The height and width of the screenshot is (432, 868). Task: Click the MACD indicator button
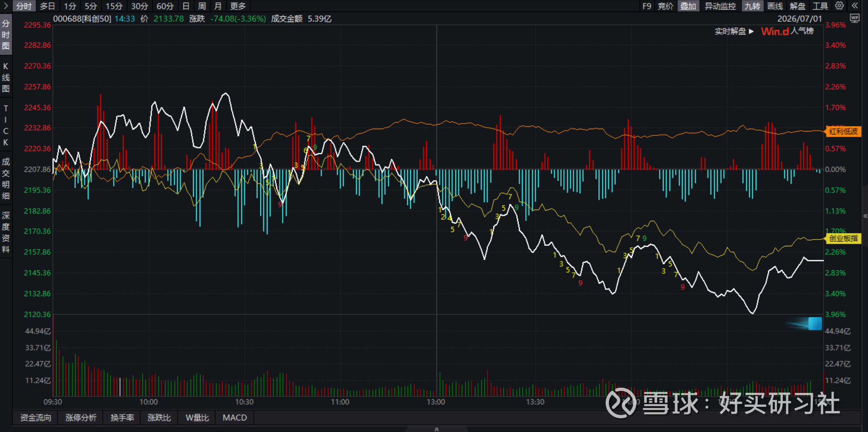tap(234, 417)
